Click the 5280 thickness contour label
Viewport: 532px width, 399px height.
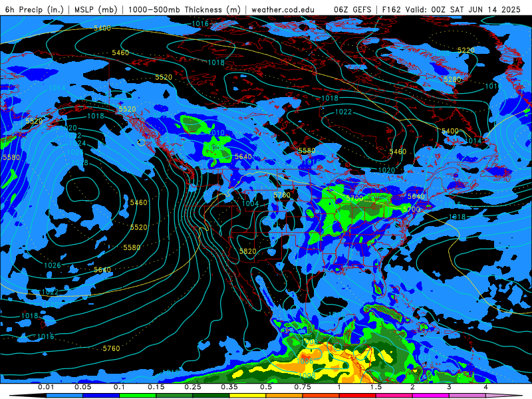(452, 79)
